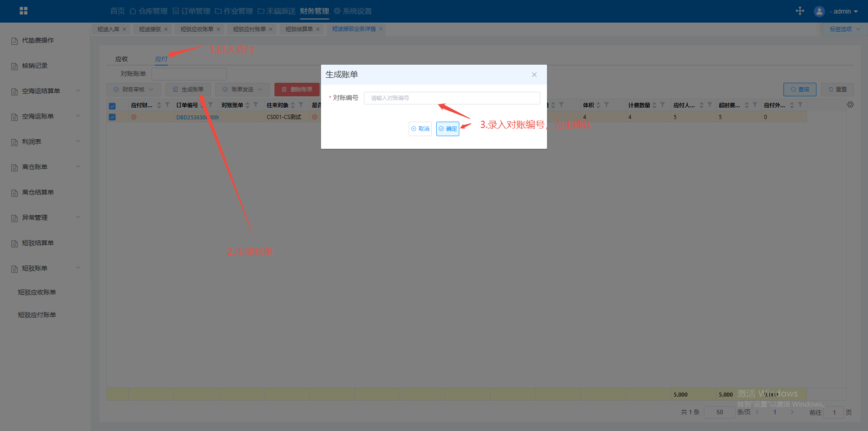Click the table settings gear icon
The height and width of the screenshot is (431, 868).
click(x=850, y=105)
